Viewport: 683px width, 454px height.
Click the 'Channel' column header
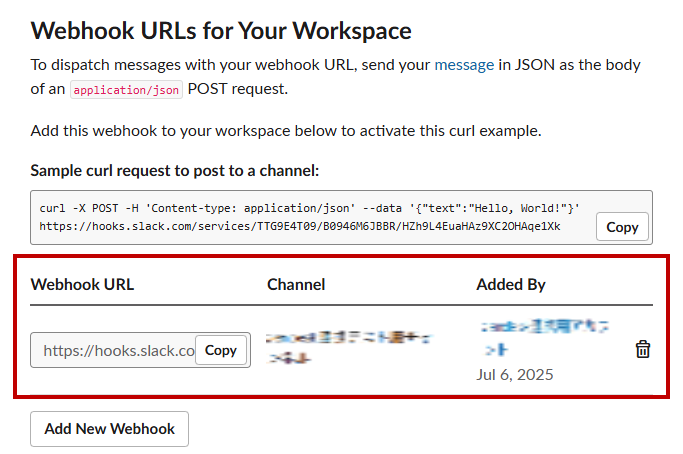tap(296, 285)
